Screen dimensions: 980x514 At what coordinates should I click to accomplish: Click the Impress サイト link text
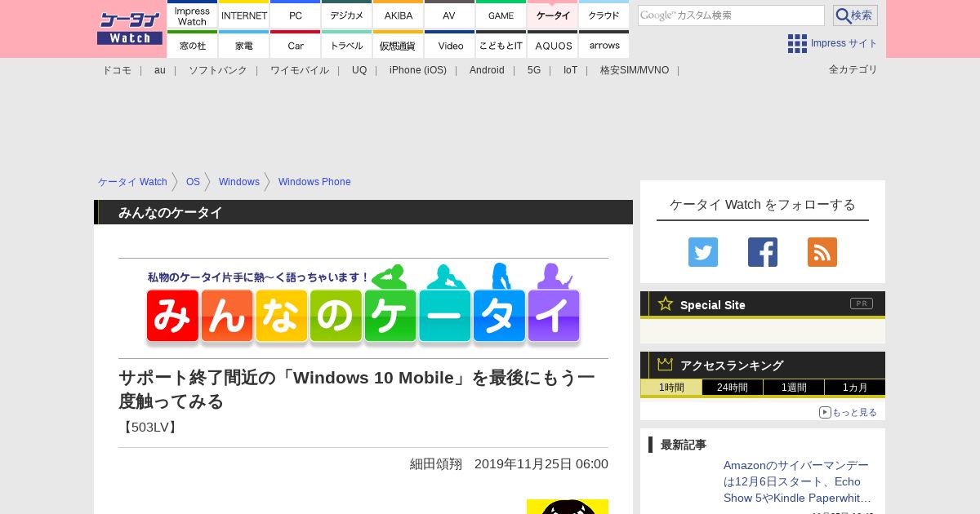coord(844,43)
